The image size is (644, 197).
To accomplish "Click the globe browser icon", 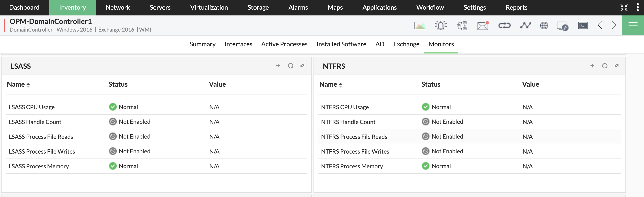I will point(544,26).
